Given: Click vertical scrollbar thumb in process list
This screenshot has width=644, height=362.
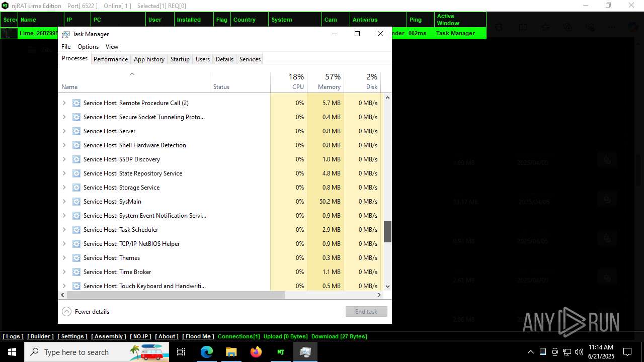Looking at the screenshot, I should pyautogui.click(x=387, y=232).
